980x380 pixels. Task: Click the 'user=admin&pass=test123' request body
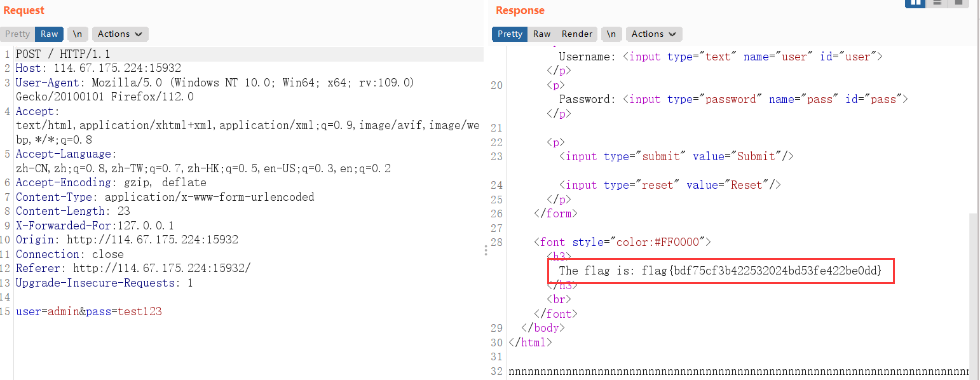(89, 311)
